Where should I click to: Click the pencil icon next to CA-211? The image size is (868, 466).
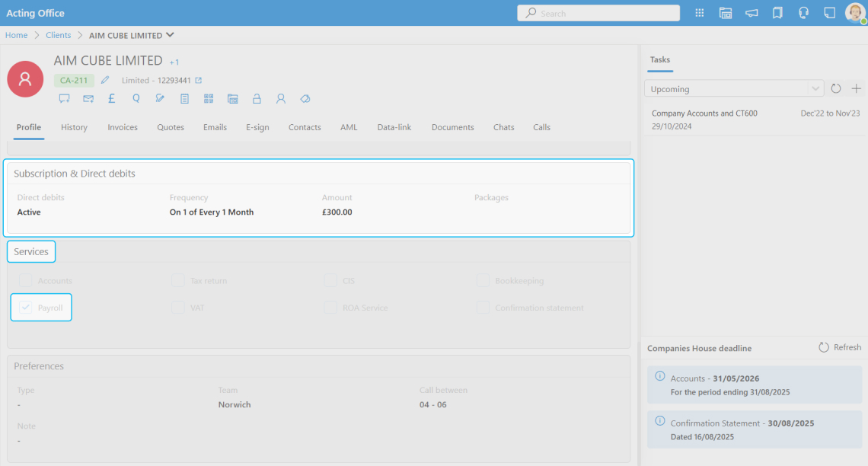(x=105, y=80)
